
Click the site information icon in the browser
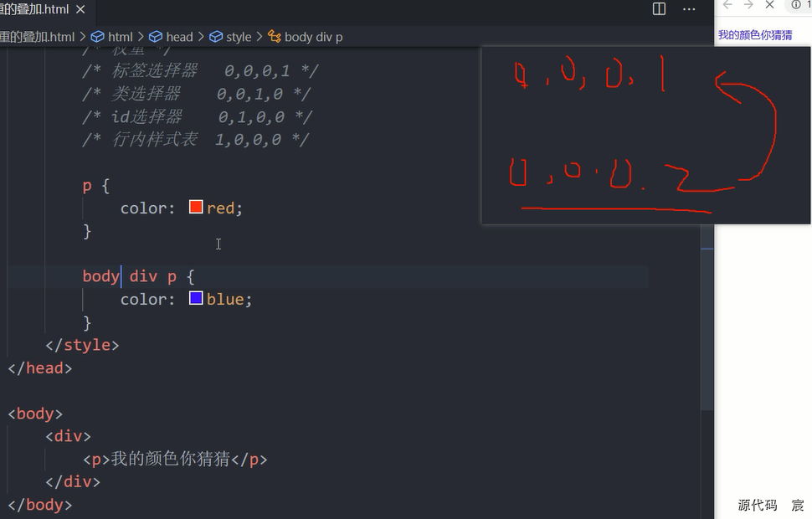point(795,6)
